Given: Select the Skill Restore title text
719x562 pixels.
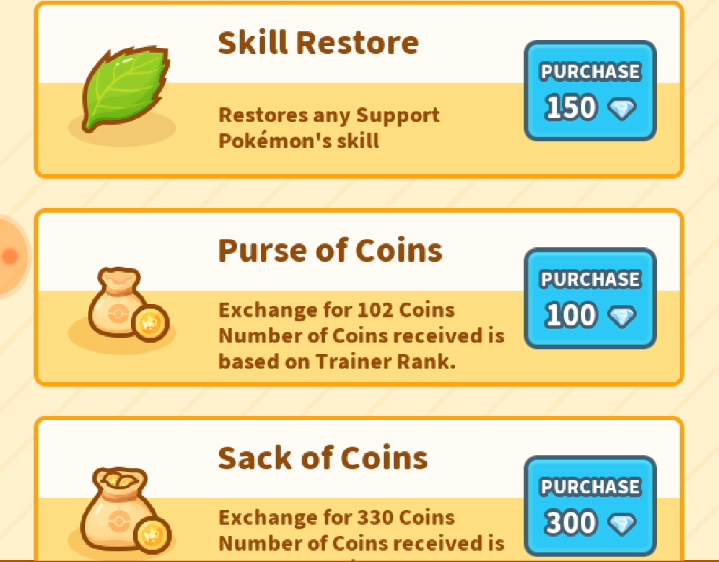Looking at the screenshot, I should [x=318, y=43].
